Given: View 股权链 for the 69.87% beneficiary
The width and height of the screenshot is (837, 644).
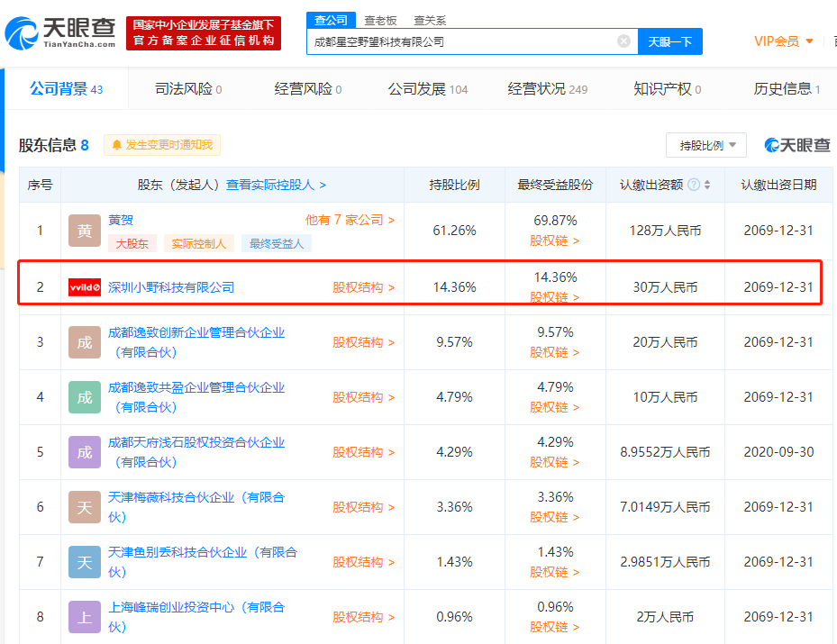Looking at the screenshot, I should point(554,240).
